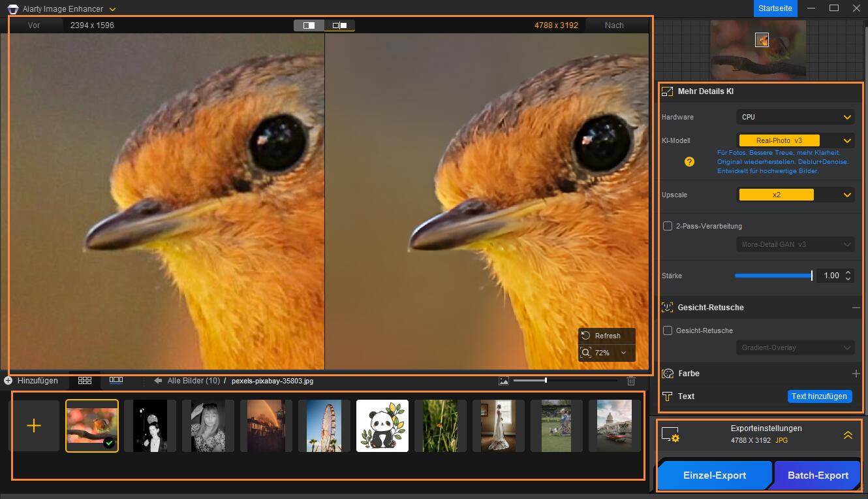Select the grid thumbnail view icon
The image size is (868, 499).
click(85, 380)
